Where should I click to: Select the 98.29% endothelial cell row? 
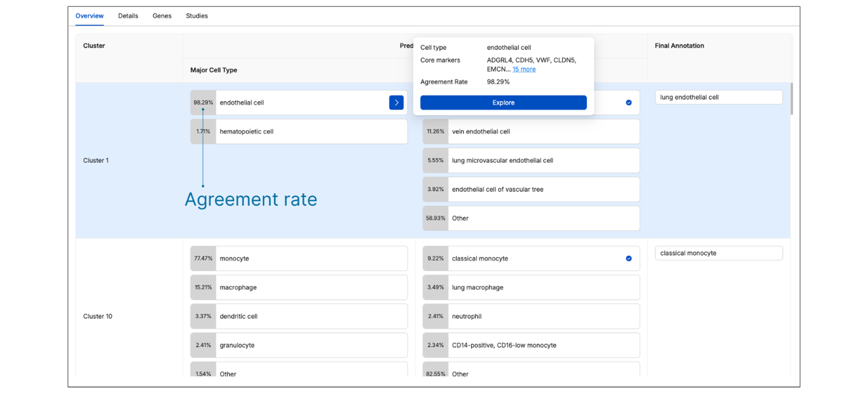(299, 102)
